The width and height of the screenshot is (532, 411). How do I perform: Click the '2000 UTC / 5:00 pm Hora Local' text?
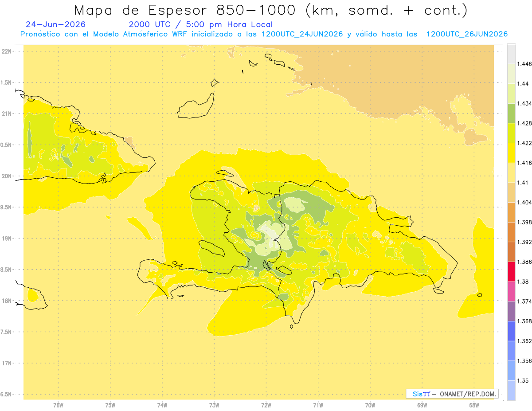[201, 24]
